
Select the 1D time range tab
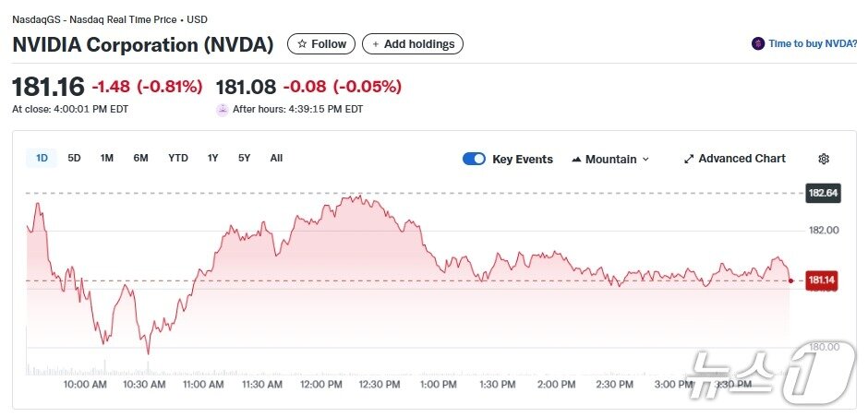click(42, 158)
